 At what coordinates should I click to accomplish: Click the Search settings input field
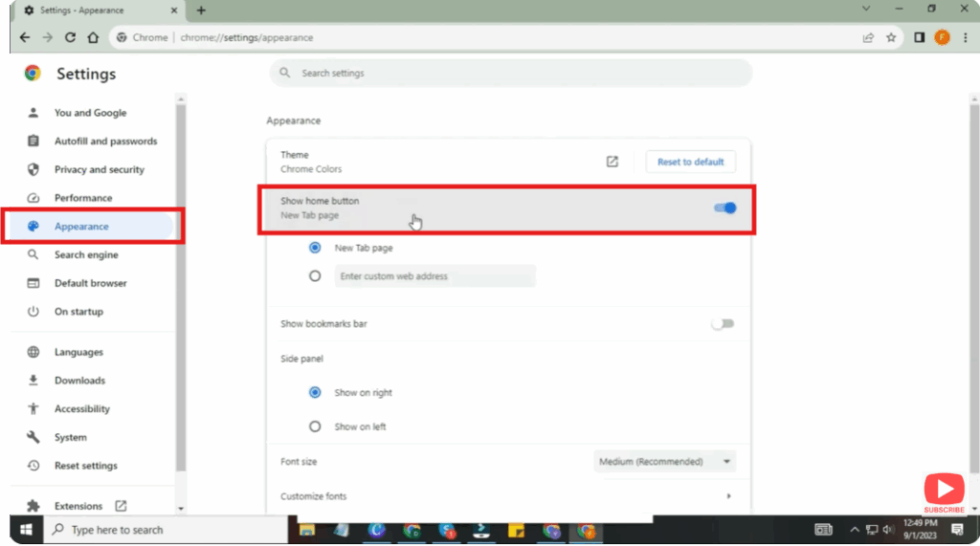pyautogui.click(x=511, y=73)
